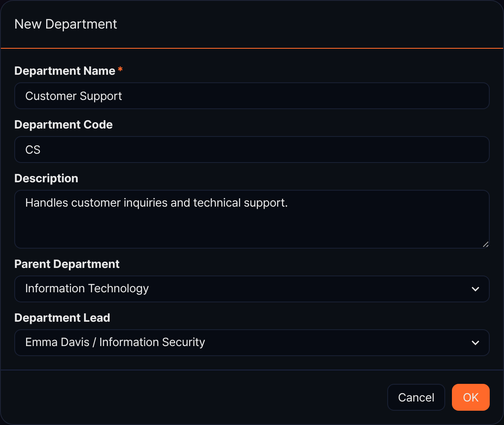Viewport: 504px width, 425px height.
Task: Click the "Description" label
Action: click(46, 178)
